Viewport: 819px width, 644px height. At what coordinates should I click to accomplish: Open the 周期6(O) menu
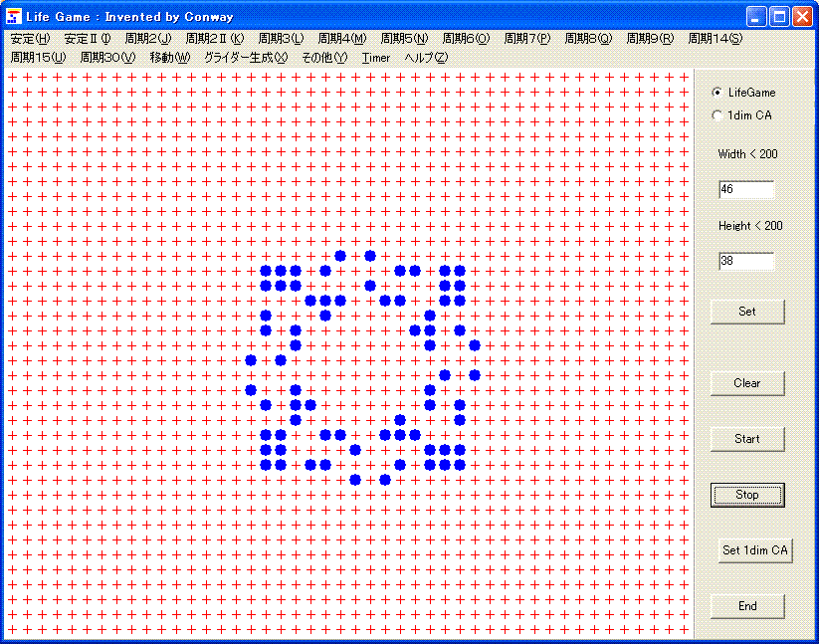coord(466,39)
